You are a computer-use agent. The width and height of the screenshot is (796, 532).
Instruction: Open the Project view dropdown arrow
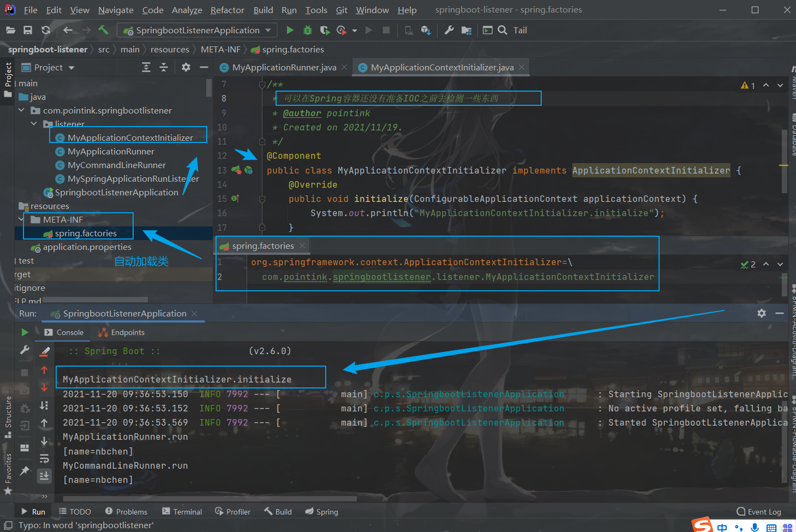(71, 68)
